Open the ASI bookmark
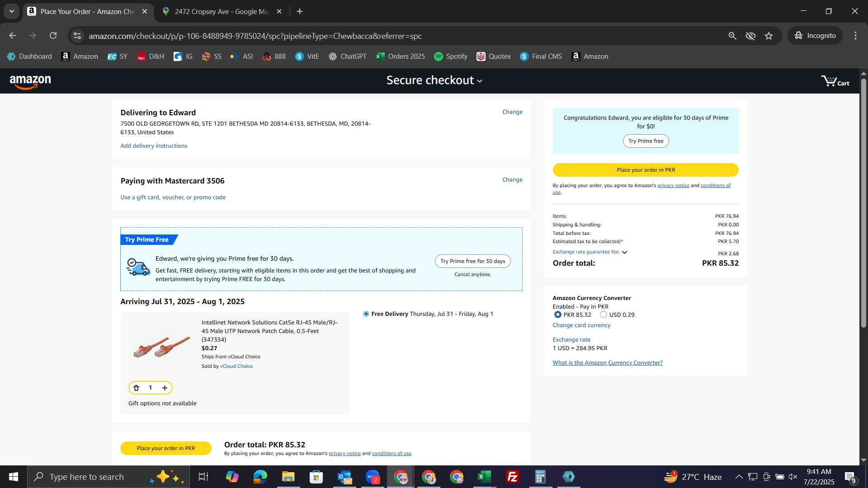 [241, 56]
